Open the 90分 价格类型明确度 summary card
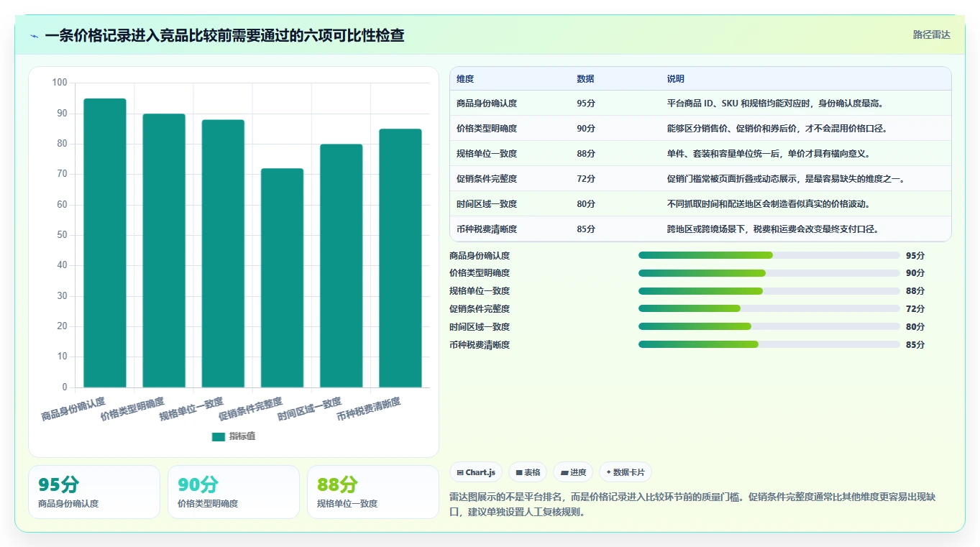Viewport: 980px width, 547px height. coord(234,492)
